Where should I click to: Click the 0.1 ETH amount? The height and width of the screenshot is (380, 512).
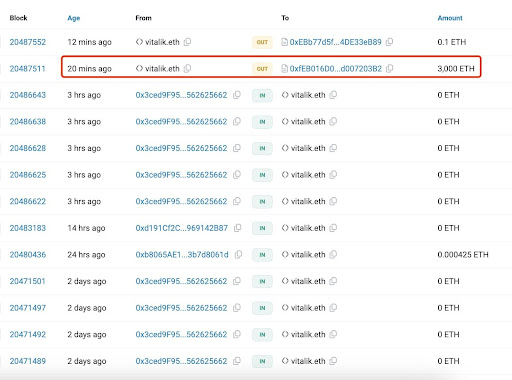pos(452,42)
